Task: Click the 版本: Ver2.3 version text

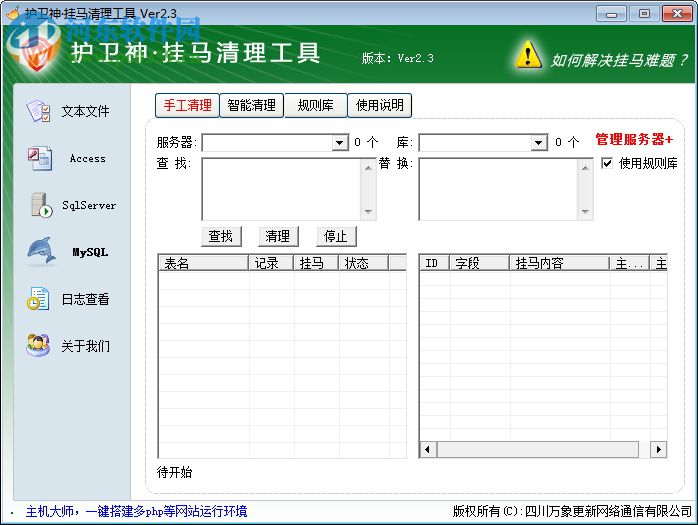Action: [398, 58]
